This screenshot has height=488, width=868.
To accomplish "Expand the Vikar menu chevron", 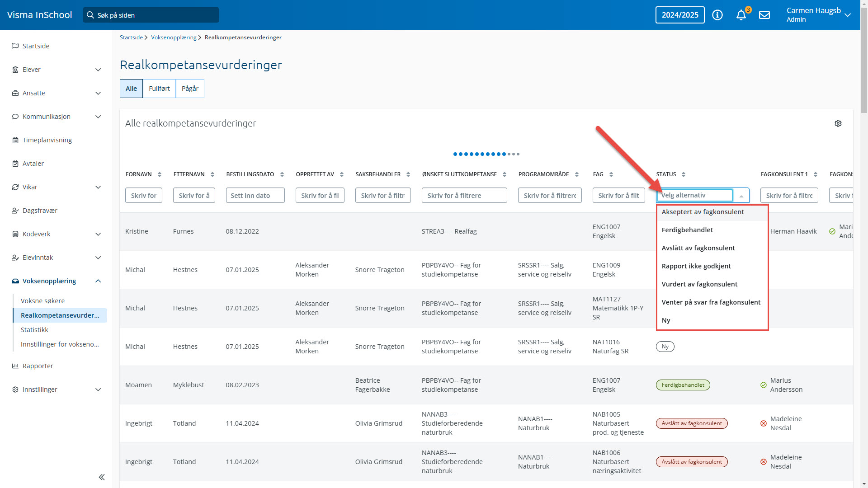I will (98, 187).
